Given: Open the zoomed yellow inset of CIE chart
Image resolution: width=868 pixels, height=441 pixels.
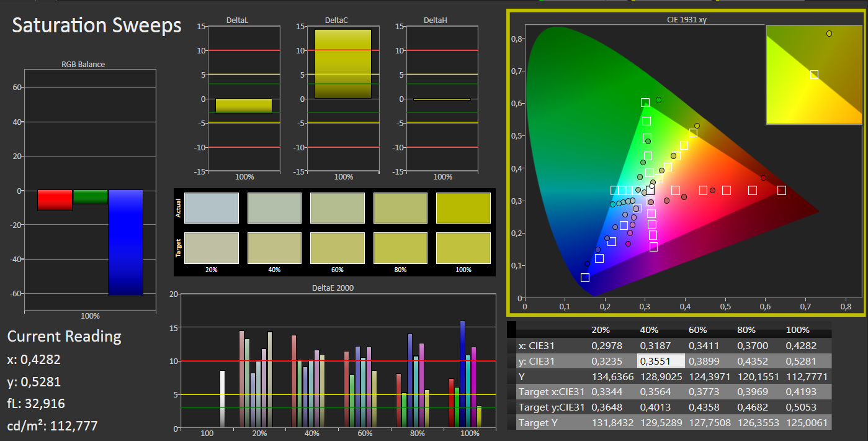Looking at the screenshot, I should [813, 75].
